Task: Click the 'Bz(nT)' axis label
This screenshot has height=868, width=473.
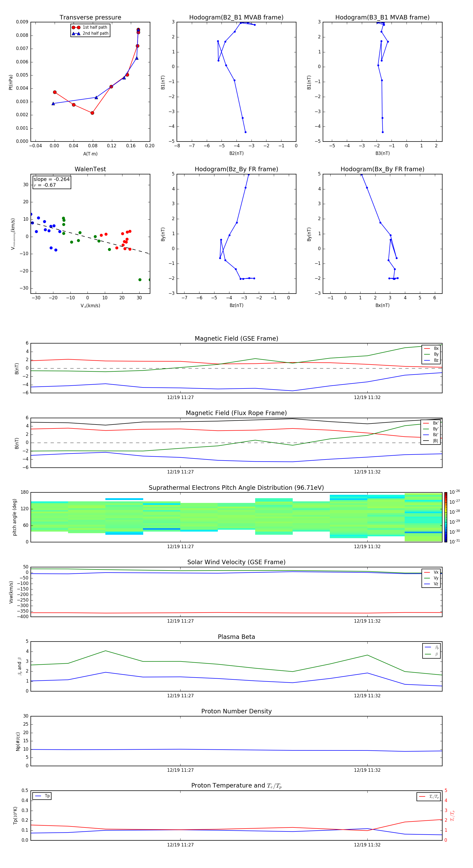Action: (x=236, y=305)
